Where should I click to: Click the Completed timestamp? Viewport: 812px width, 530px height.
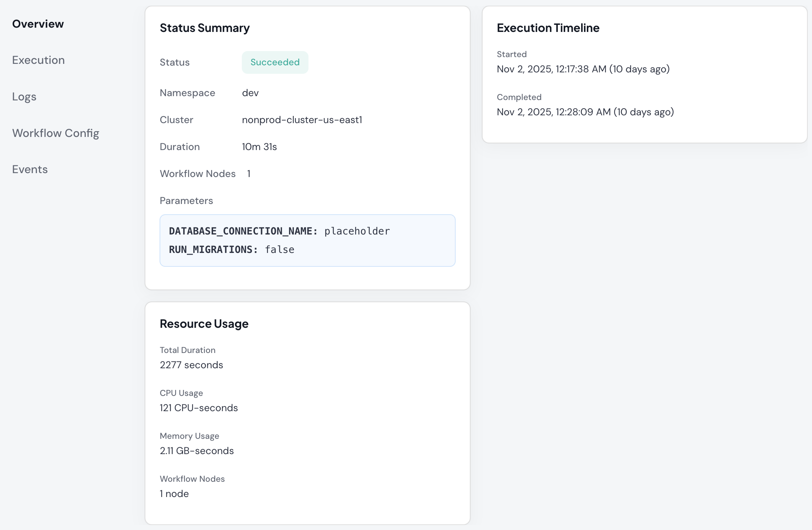click(585, 112)
